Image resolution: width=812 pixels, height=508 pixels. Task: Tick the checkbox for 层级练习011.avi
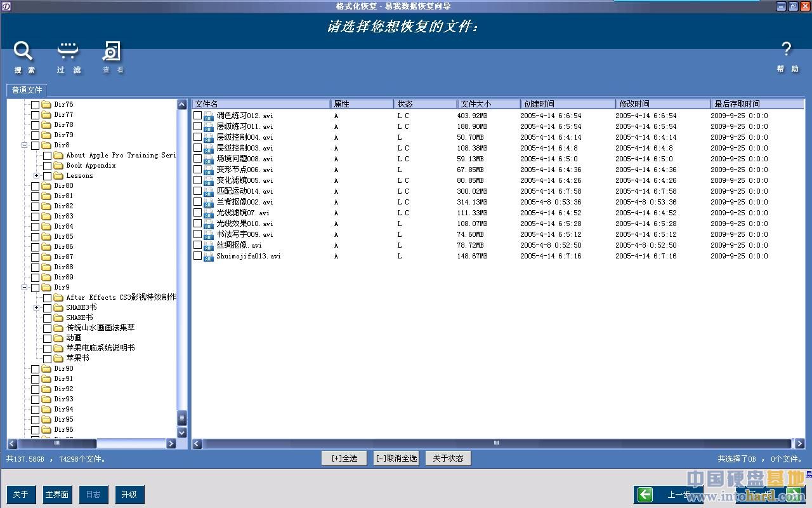pos(198,126)
